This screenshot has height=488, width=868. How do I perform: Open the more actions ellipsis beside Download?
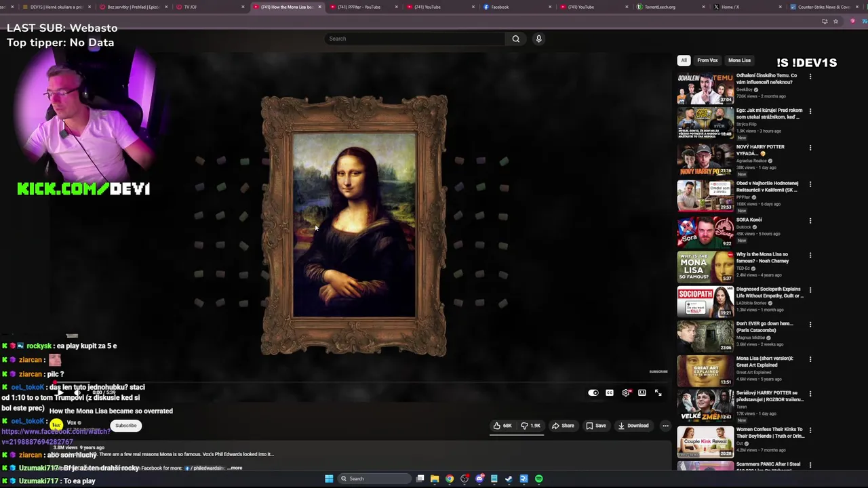[665, 426]
